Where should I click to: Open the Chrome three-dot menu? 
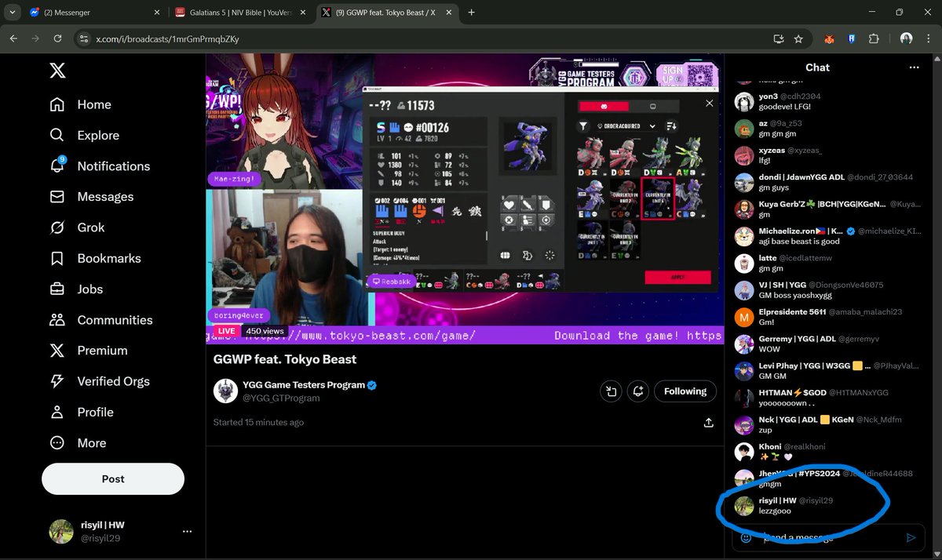(929, 38)
